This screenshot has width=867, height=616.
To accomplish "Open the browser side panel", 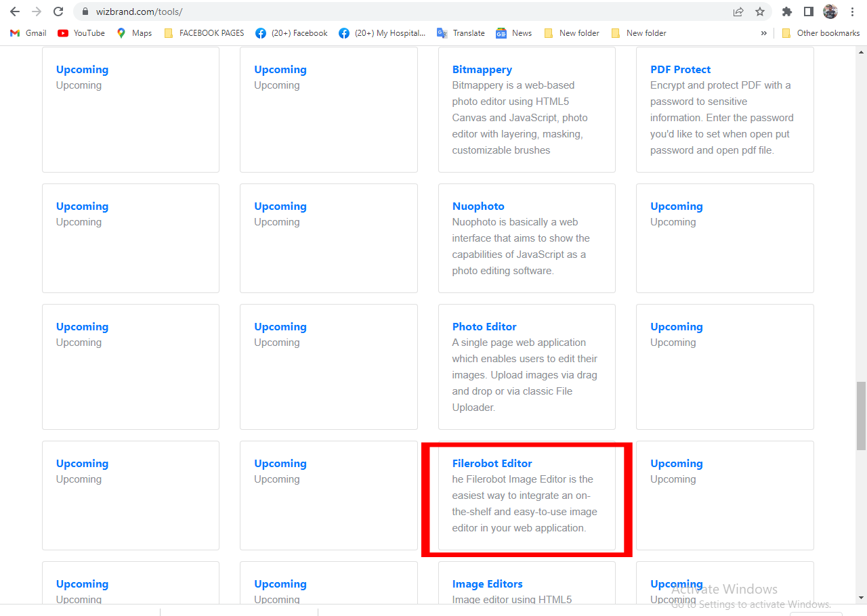I will pyautogui.click(x=807, y=12).
